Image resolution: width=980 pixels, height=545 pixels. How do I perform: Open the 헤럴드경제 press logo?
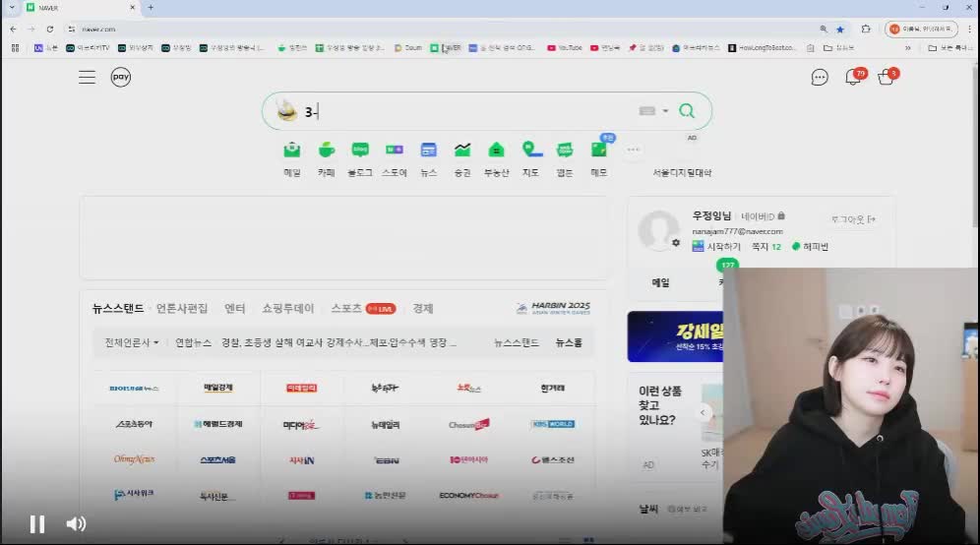click(218, 424)
